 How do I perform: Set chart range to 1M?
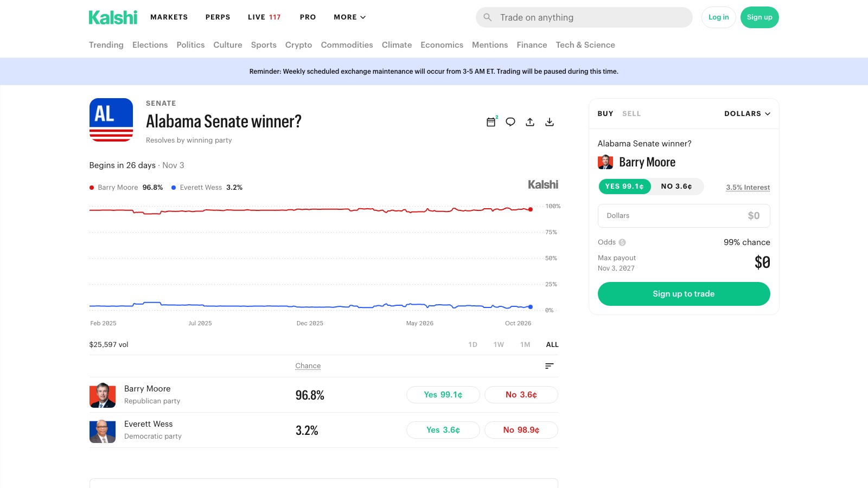tap(525, 345)
